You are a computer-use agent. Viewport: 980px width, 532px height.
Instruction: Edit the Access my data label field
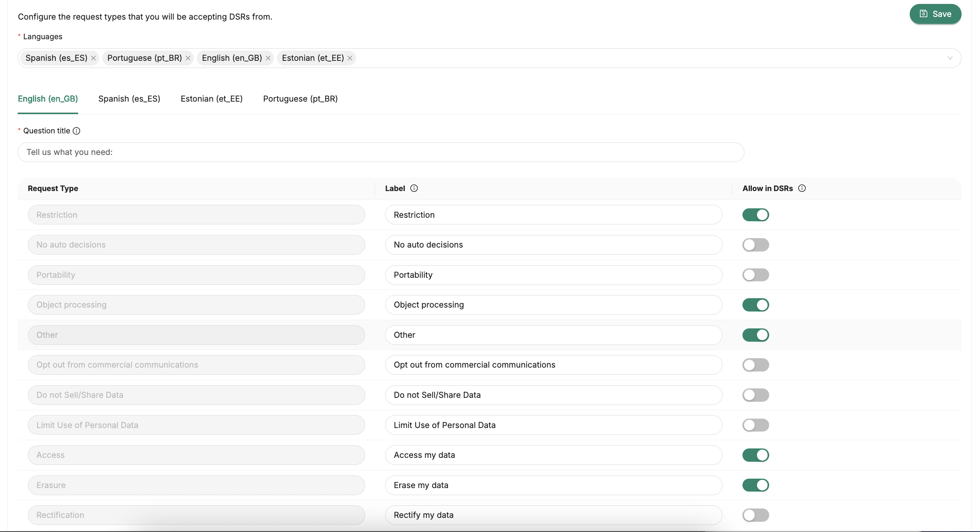(553, 455)
